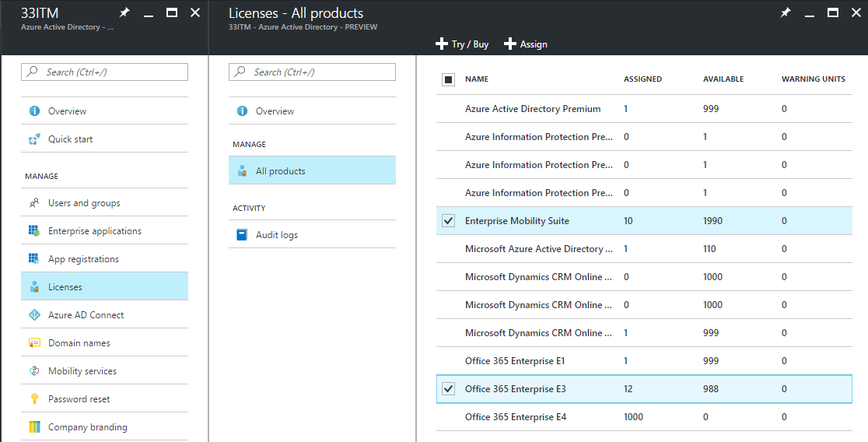
Task: Click the Domain names icon
Action: pyautogui.click(x=34, y=343)
